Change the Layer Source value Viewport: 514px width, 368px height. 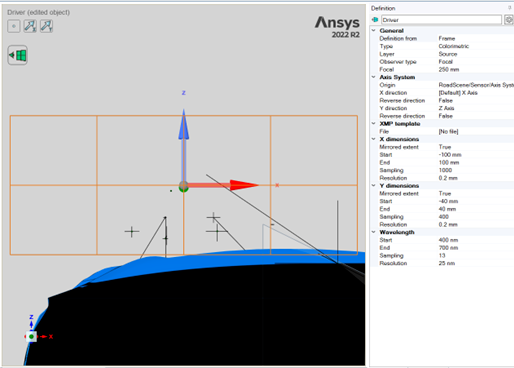[x=448, y=54]
